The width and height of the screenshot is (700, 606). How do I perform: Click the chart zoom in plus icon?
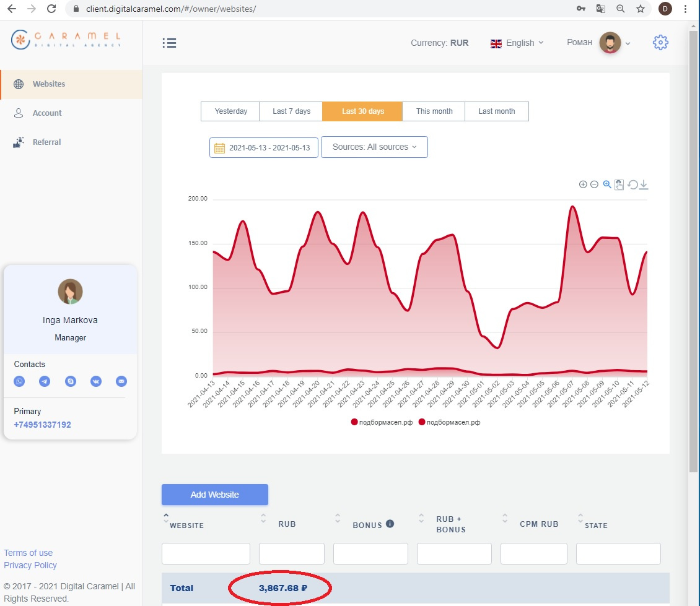pyautogui.click(x=583, y=184)
